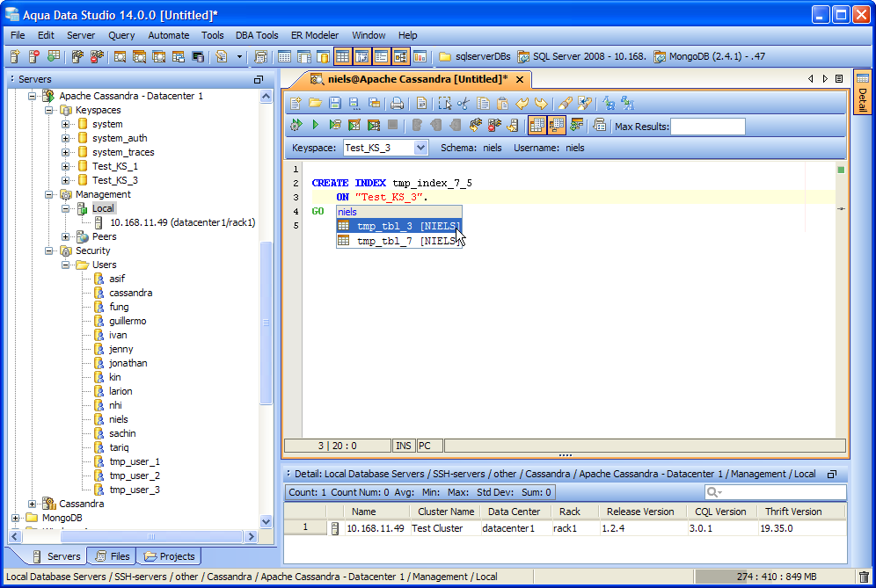Expand the system keyspace node

(65, 124)
